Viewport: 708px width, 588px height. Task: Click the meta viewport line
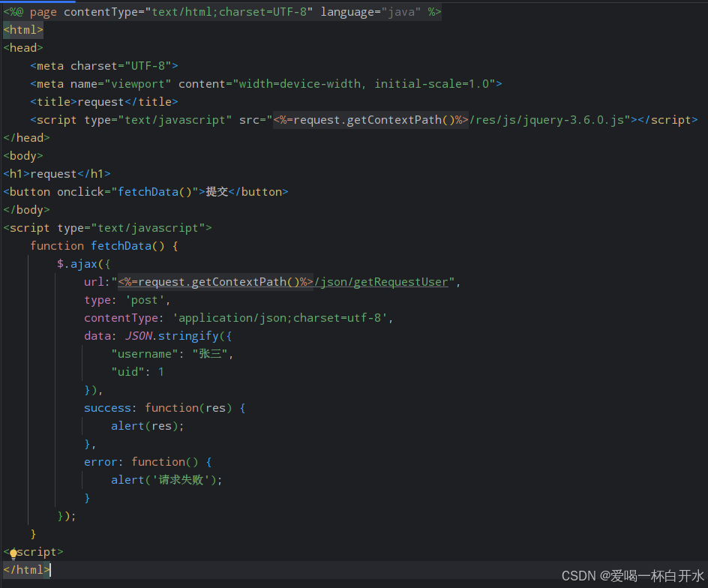coord(266,84)
